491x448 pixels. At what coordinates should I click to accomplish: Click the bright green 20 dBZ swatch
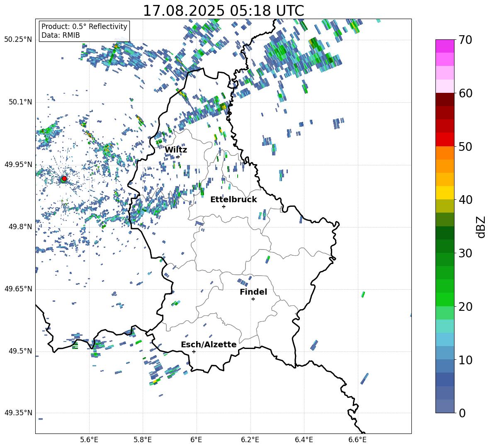tap(445, 299)
